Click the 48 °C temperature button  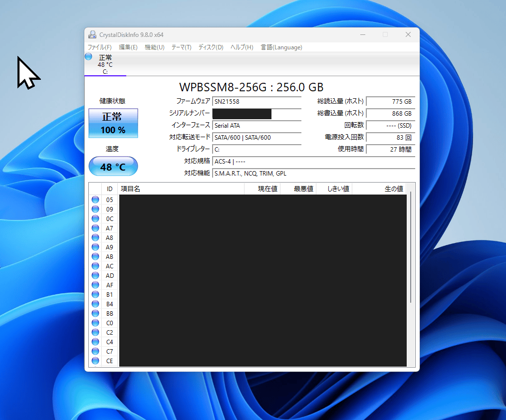point(113,167)
